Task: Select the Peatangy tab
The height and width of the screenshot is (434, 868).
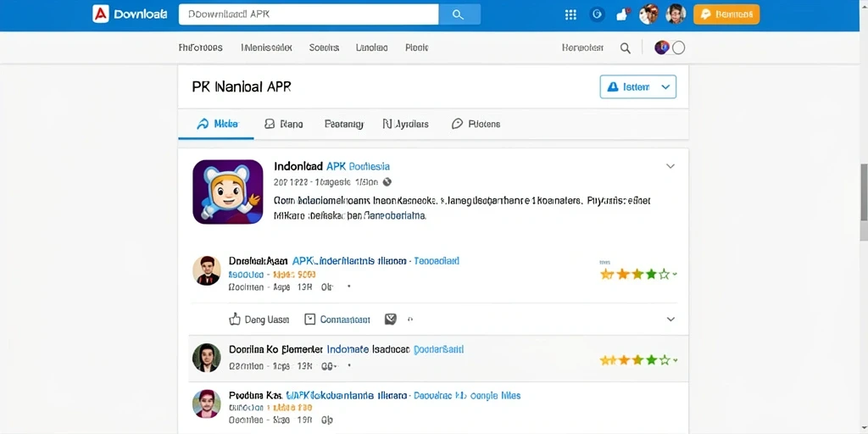Action: point(344,124)
